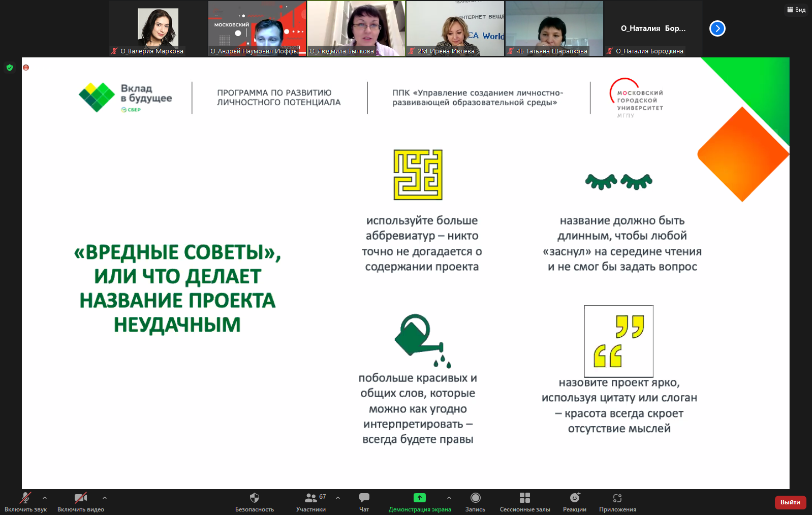Open the Безопасность security shield menu
The image size is (812, 515).
[255, 502]
